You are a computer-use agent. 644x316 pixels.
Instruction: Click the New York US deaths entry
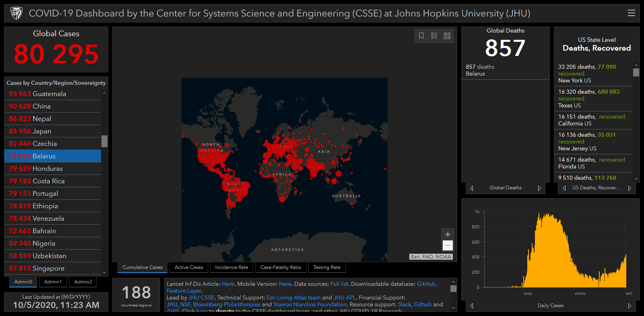point(593,74)
